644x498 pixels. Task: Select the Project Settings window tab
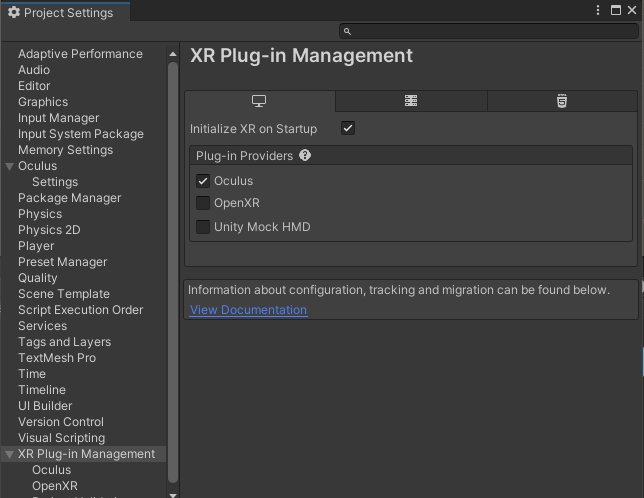click(66, 12)
